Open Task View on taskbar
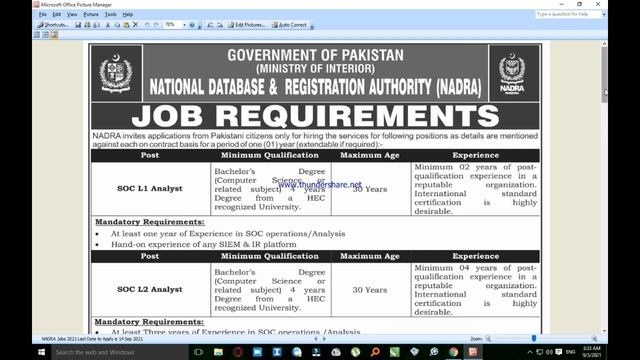 (x=198, y=352)
